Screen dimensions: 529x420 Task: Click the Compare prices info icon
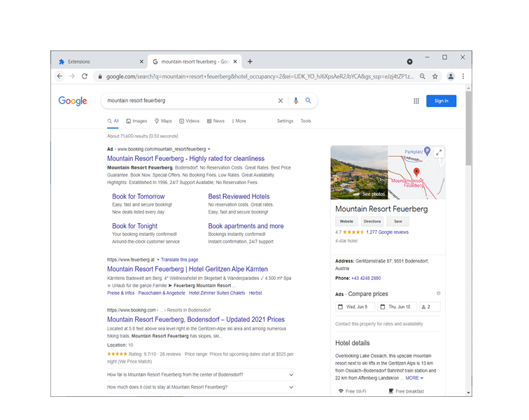pyautogui.click(x=438, y=293)
